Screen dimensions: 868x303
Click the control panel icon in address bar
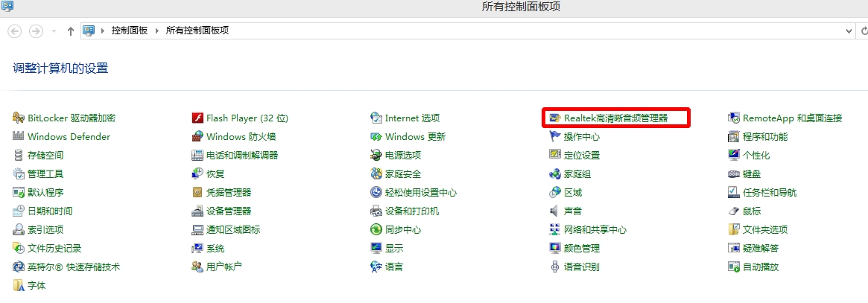click(89, 31)
